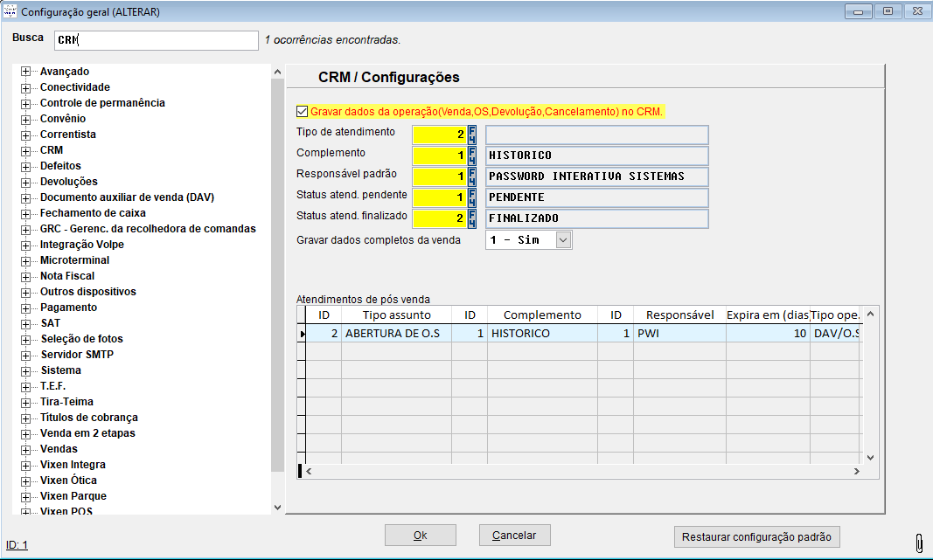The height and width of the screenshot is (560, 933).
Task: Expand the Nota Fiscal tree node
Action: [x=25, y=276]
